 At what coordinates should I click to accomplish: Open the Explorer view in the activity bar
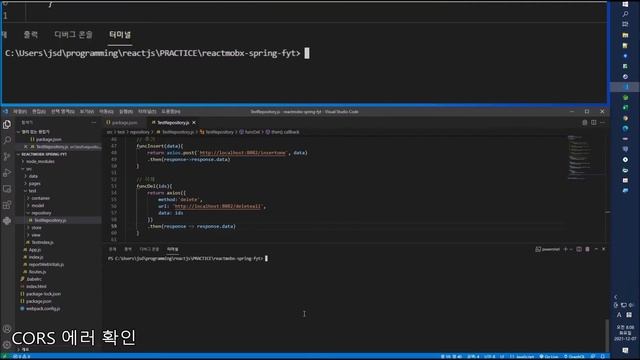[7, 124]
